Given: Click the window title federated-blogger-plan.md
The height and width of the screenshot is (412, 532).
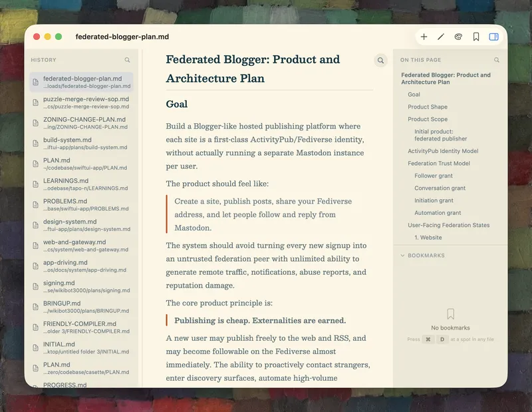Looking at the screenshot, I should click(x=122, y=37).
